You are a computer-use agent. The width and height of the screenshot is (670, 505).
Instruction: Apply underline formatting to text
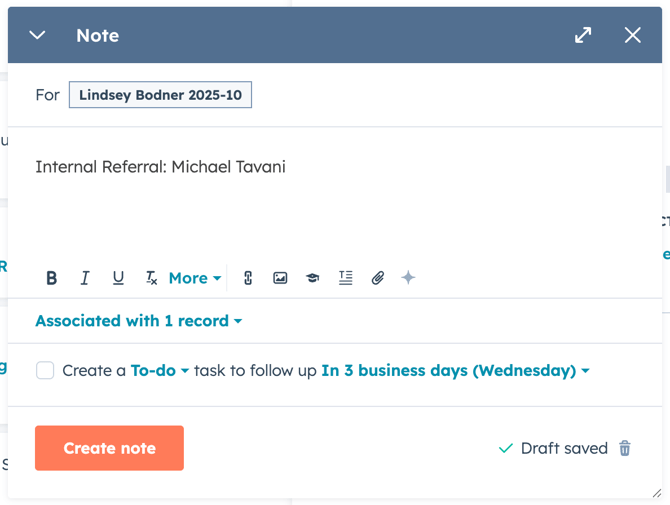[x=118, y=278]
